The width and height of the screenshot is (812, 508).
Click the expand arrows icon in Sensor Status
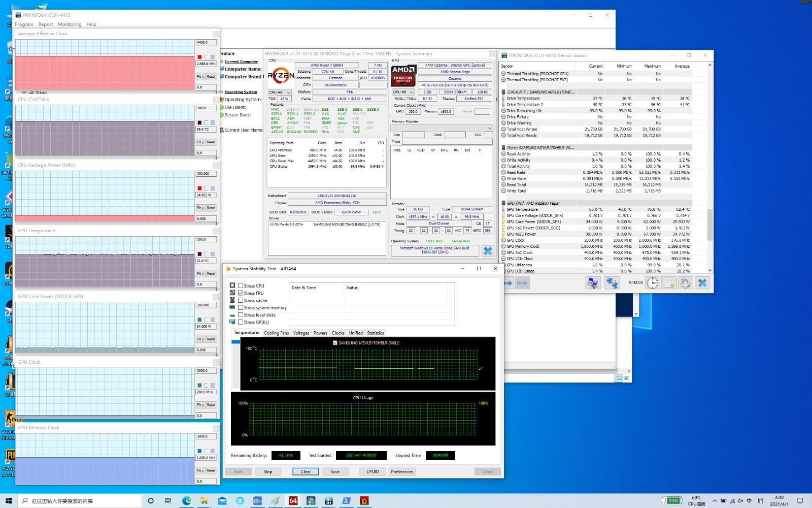coord(509,283)
